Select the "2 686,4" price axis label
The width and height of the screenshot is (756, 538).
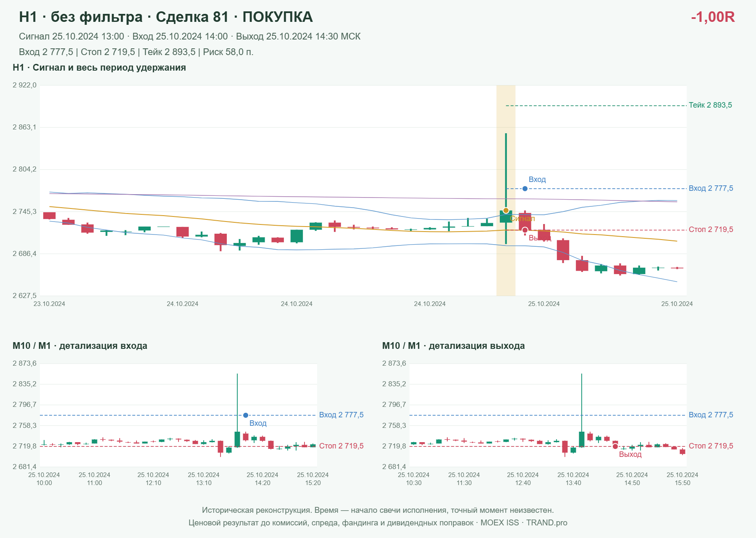(24, 254)
